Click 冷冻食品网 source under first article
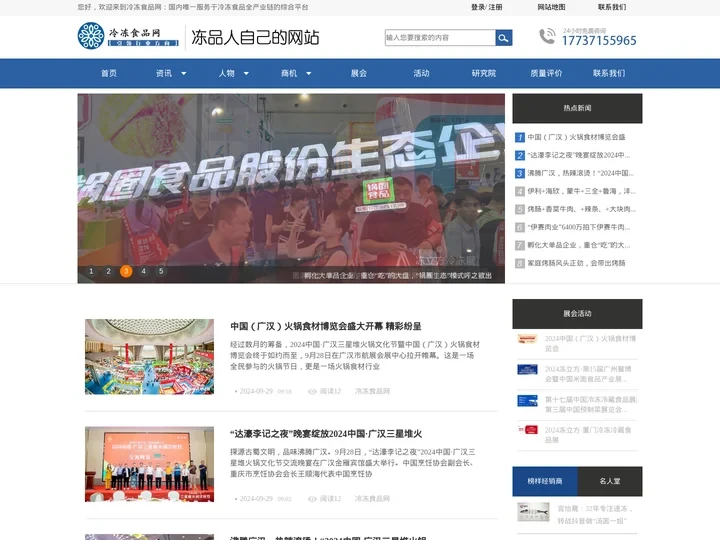This screenshot has width=720, height=540. coord(372,391)
